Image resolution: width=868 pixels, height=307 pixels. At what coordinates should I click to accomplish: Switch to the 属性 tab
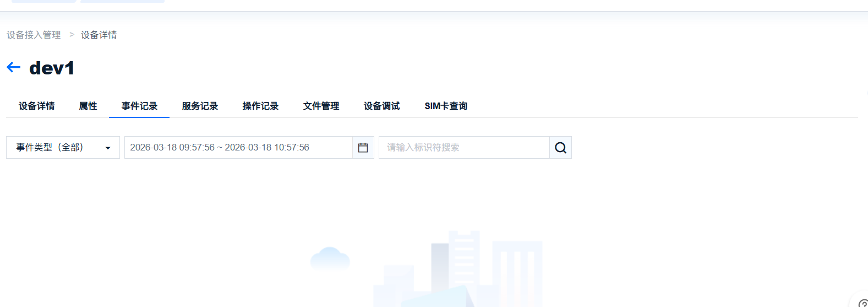click(88, 106)
